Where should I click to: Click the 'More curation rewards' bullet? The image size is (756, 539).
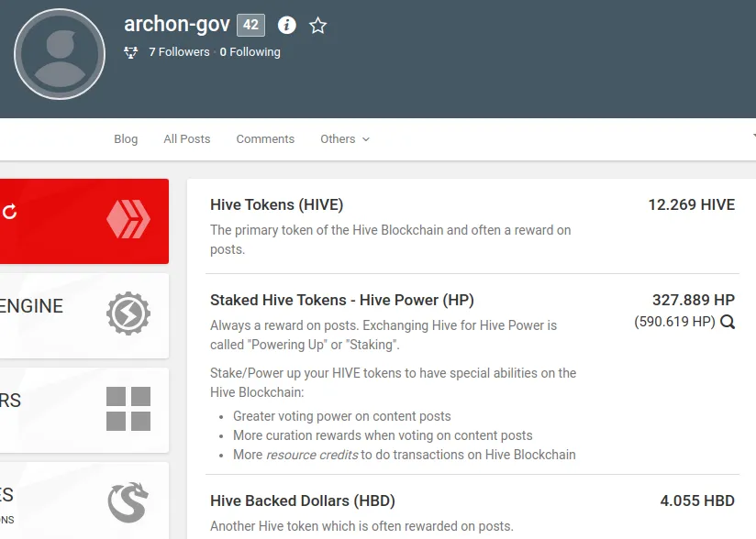383,435
